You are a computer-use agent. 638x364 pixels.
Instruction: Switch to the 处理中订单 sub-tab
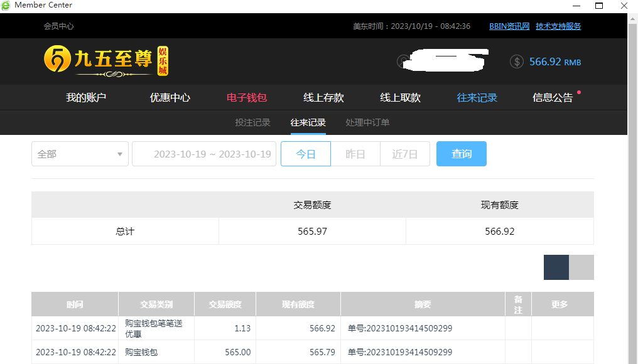click(367, 122)
